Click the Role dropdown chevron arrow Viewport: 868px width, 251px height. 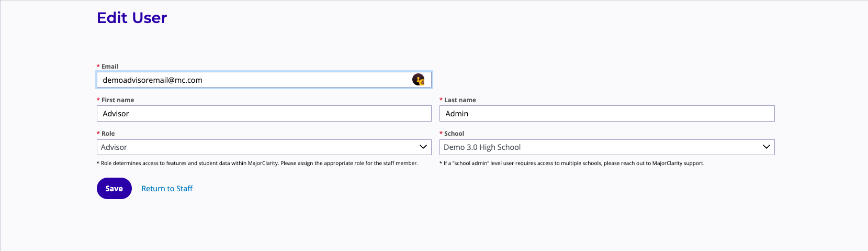coord(423,147)
